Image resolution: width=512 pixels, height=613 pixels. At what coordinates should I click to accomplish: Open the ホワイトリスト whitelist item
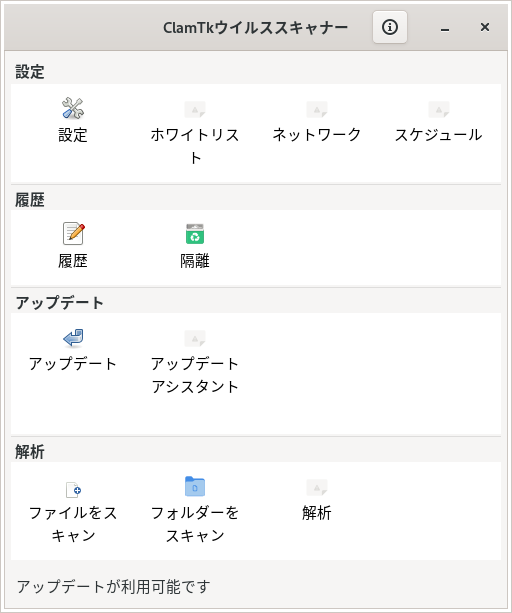[195, 133]
